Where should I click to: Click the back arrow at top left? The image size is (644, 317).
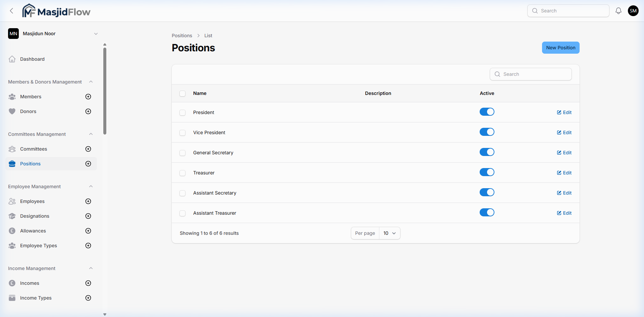click(12, 11)
